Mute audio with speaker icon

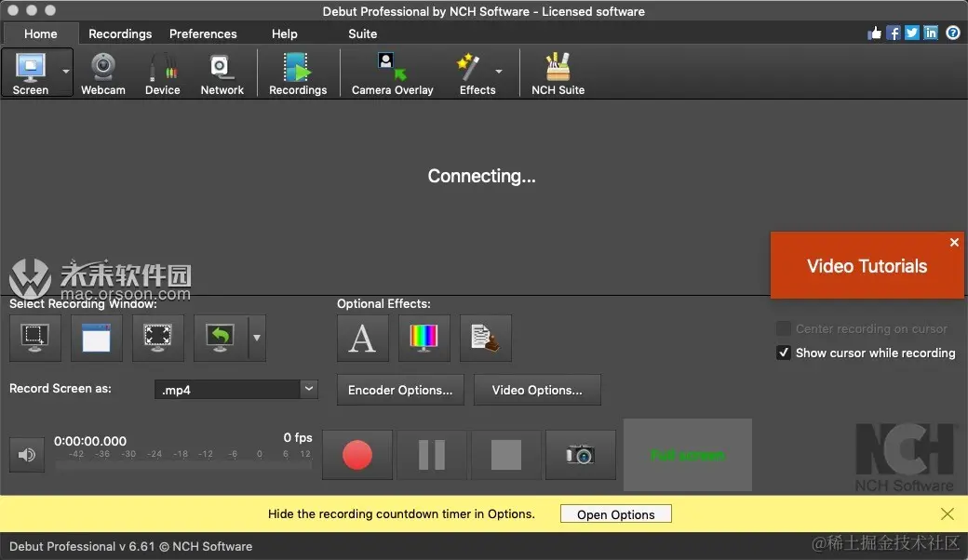[x=27, y=455]
